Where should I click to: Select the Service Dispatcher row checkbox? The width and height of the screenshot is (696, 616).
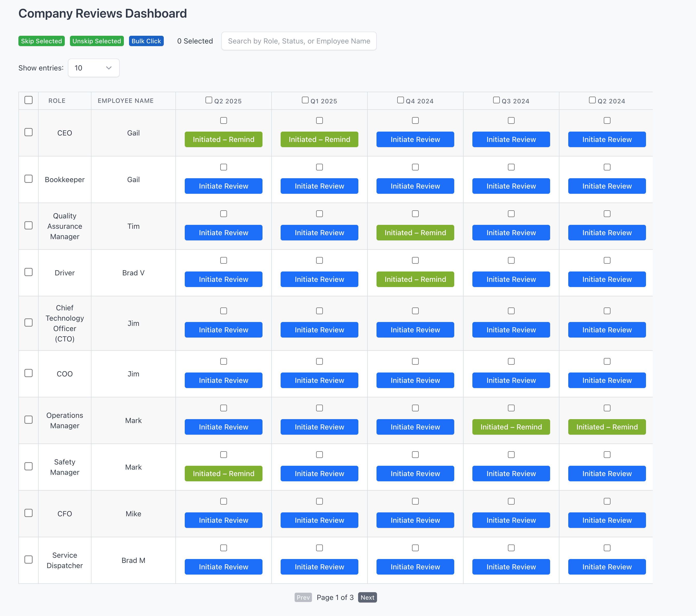(x=29, y=560)
